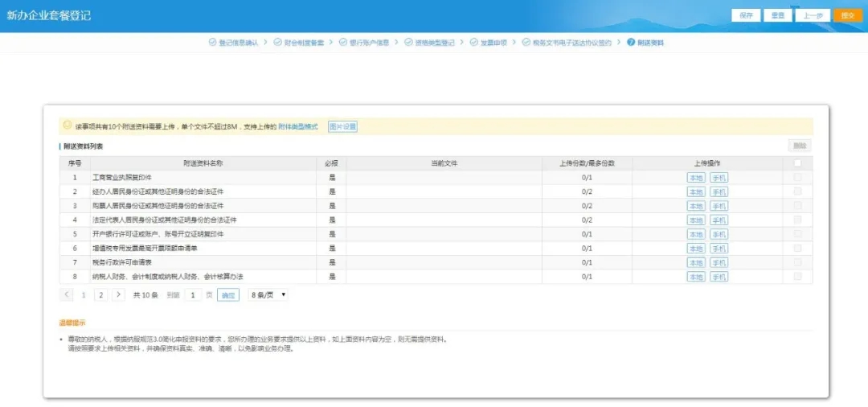Click the 工商营业执照复印件 name cell
The height and width of the screenshot is (407, 868).
(x=203, y=178)
